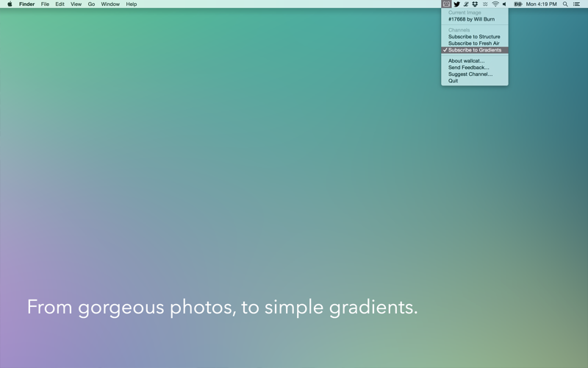Click the cursive L menu bar icon
Screen dimensions: 588x368
pos(466,4)
